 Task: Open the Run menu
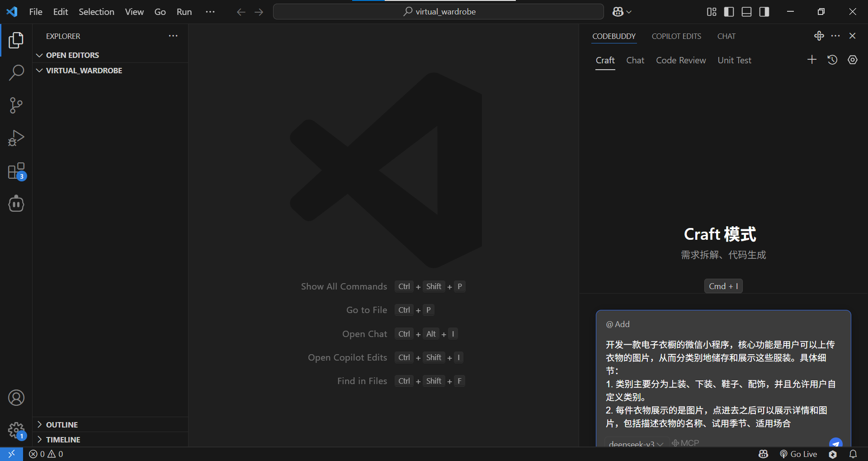(184, 12)
